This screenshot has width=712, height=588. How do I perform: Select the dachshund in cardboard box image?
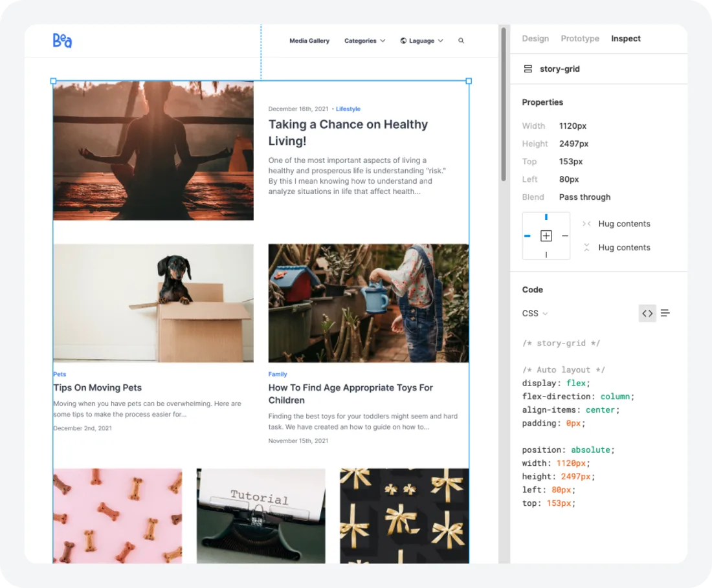pyautogui.click(x=153, y=303)
